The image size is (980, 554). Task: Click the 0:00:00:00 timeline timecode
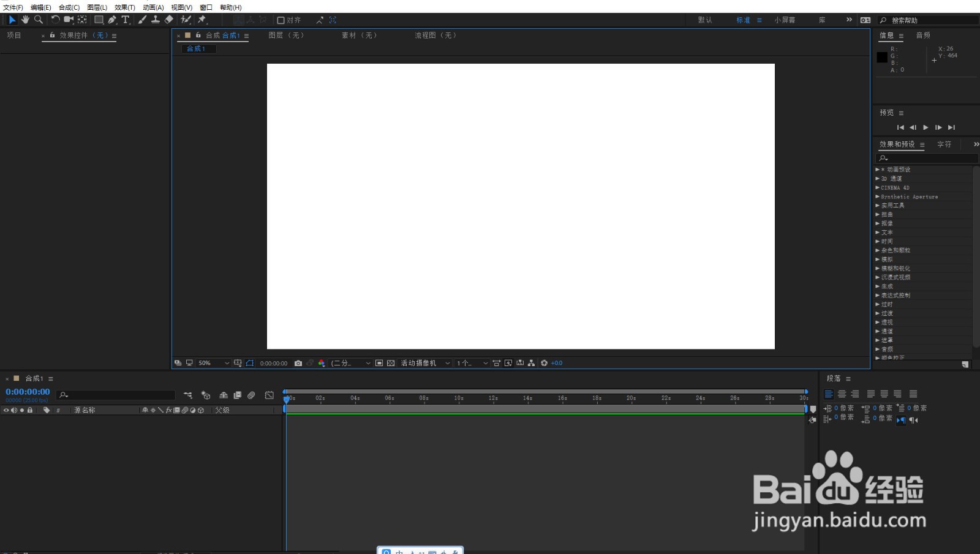pyautogui.click(x=28, y=392)
